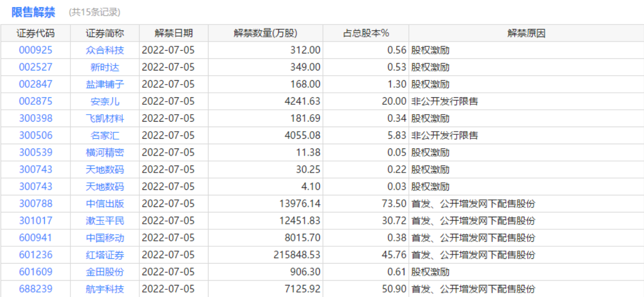644x297 pixels.
Task: Open stock code 300539 link
Action: point(35,153)
